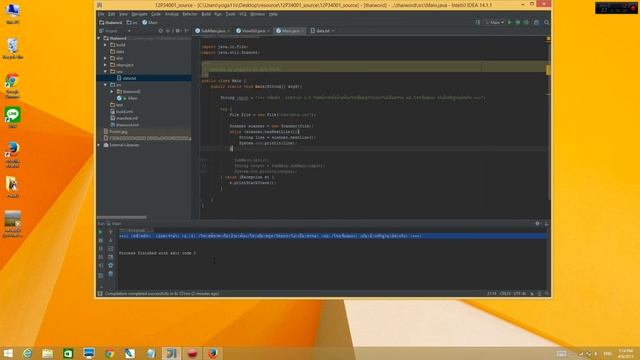Viewport: 640px width, 360px height.
Task: Run with coverage via the toolbar icon
Action: point(526,22)
